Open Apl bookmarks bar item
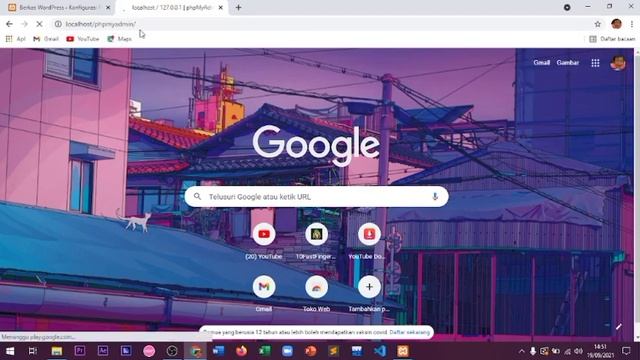This screenshot has height=360, width=640. point(16,39)
